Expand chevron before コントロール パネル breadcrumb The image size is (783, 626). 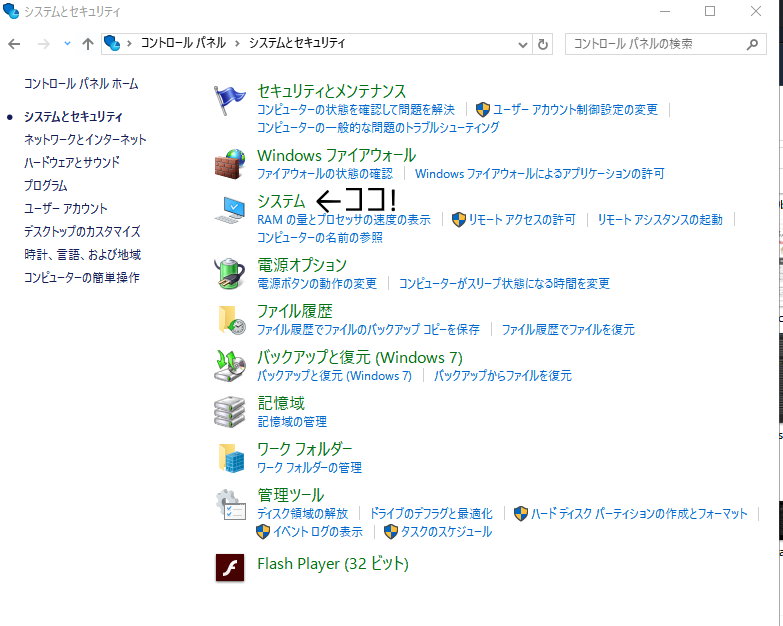tap(129, 43)
